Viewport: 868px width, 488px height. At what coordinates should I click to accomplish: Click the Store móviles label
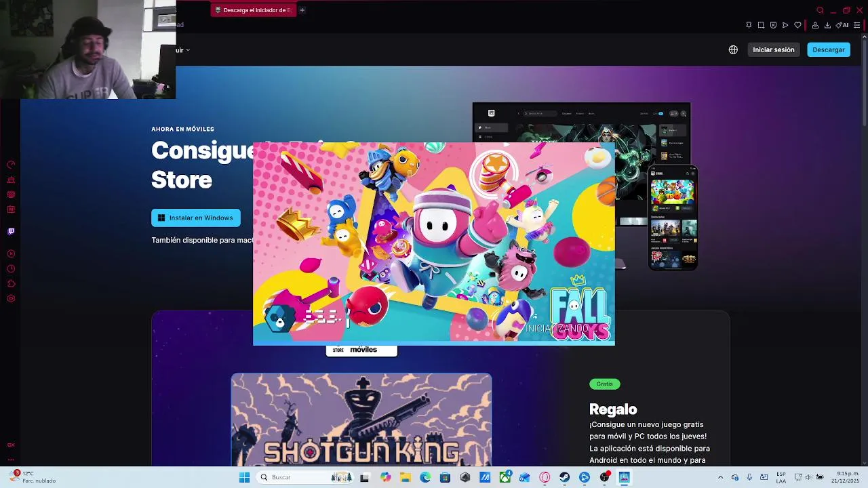click(x=361, y=350)
